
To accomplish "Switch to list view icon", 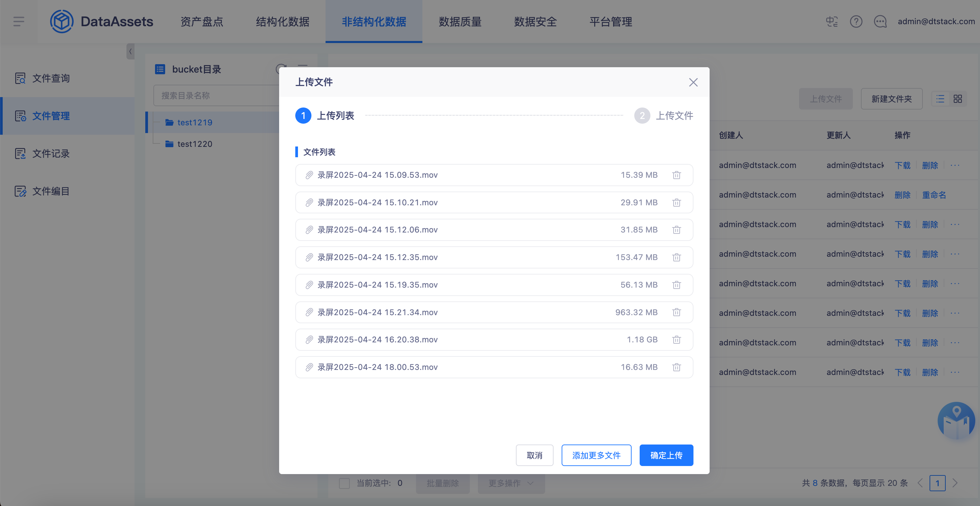I will (x=940, y=99).
